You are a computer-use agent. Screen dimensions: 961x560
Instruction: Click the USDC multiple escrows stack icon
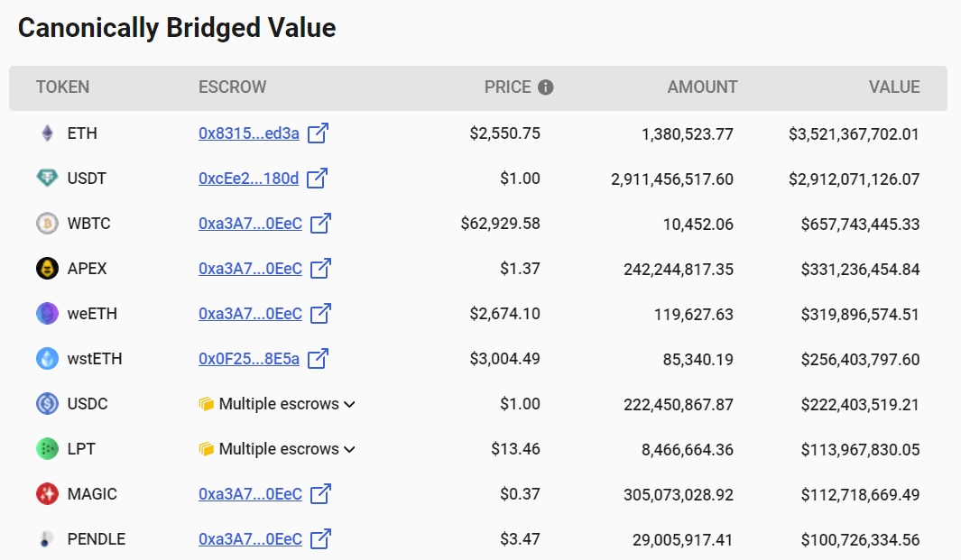tap(207, 404)
